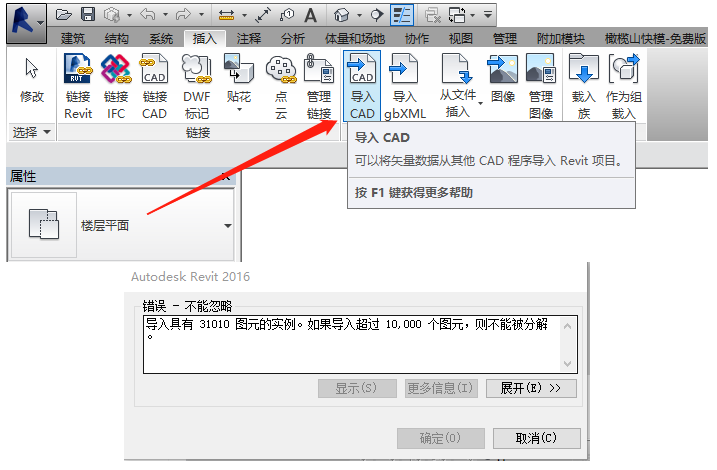Click the Sync with central icon

click(x=112, y=15)
